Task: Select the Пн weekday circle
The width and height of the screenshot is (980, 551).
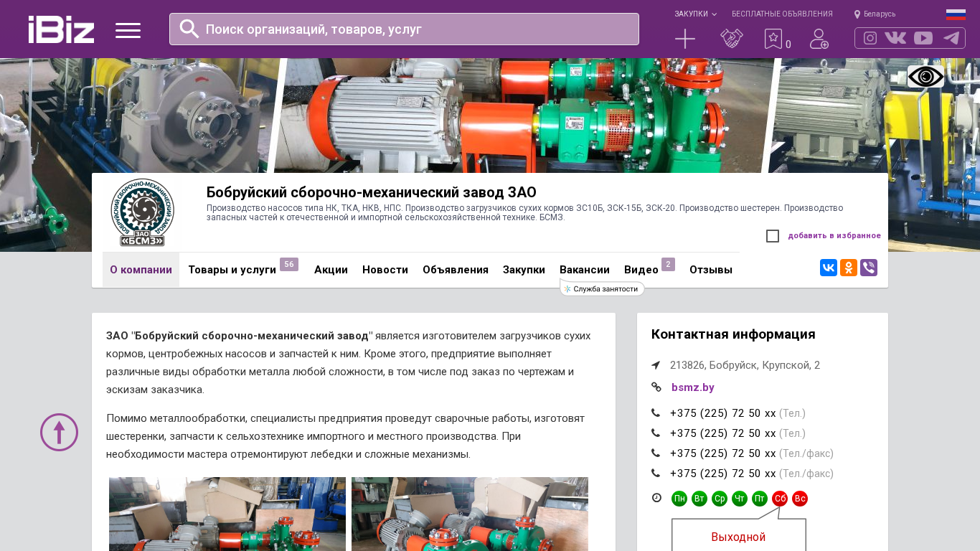Action: click(x=679, y=499)
